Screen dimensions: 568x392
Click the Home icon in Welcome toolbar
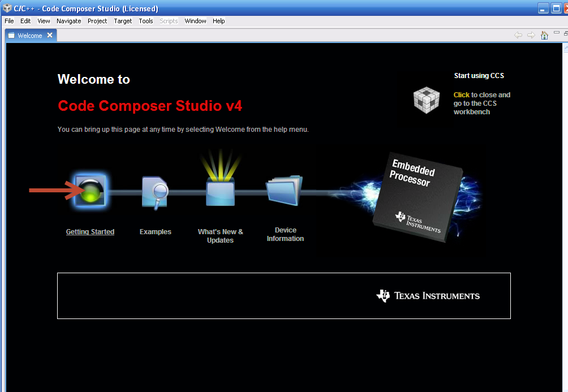(x=544, y=35)
